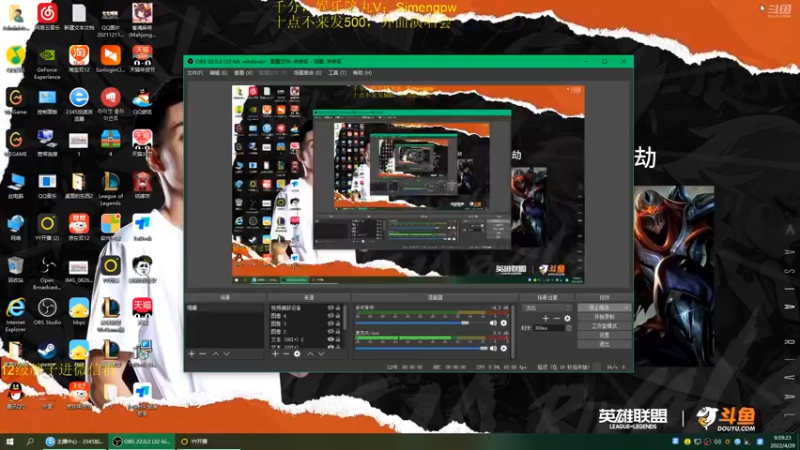The image size is (800, 450).
Task: Move the selected source up in the list
Action: (x=310, y=354)
